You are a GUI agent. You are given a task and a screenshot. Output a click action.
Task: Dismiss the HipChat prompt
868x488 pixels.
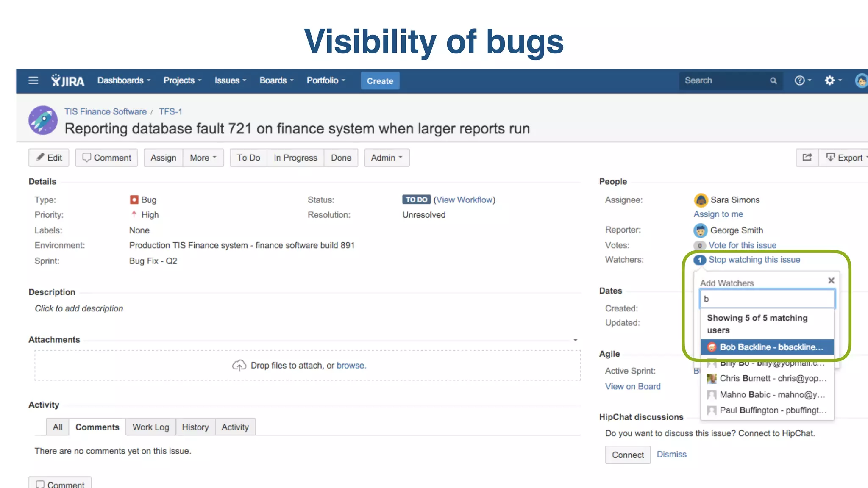[x=671, y=454]
